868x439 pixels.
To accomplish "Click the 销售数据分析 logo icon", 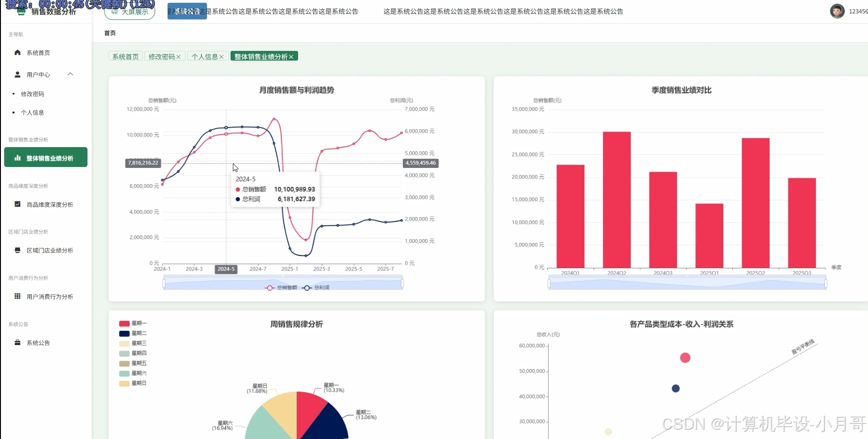I will tap(21, 12).
